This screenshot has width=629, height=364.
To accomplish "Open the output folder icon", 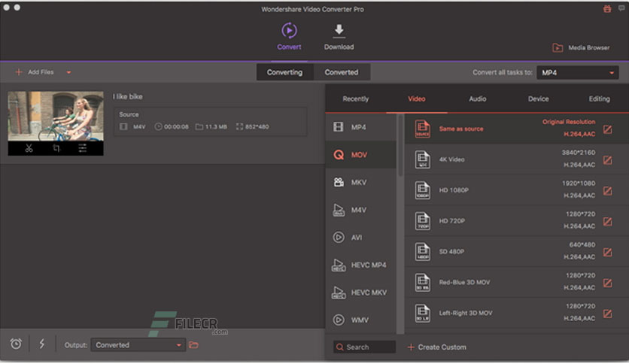I will coord(194,344).
